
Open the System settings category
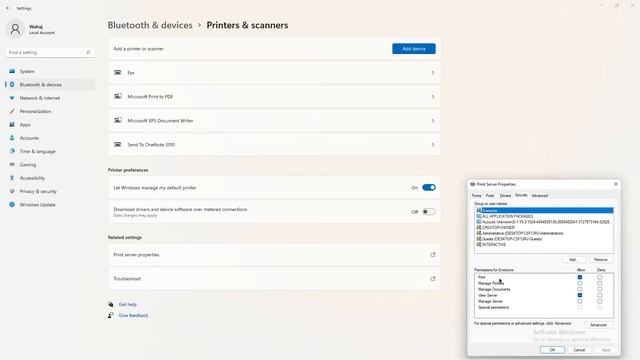tap(27, 71)
